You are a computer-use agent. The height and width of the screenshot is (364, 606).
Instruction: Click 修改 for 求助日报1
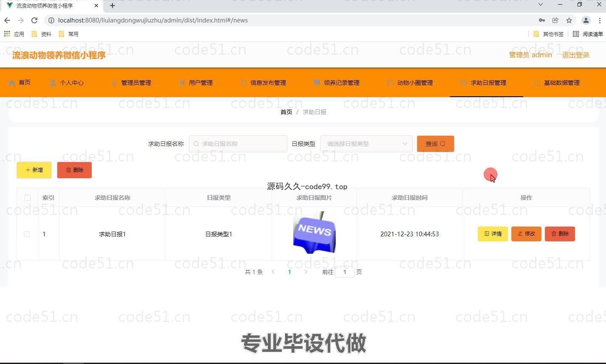[x=526, y=234]
